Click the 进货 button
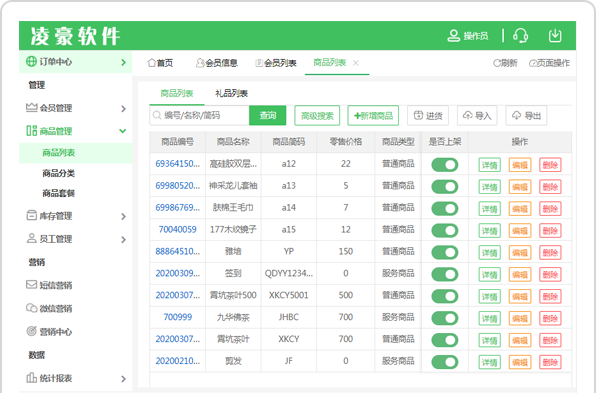 428,116
